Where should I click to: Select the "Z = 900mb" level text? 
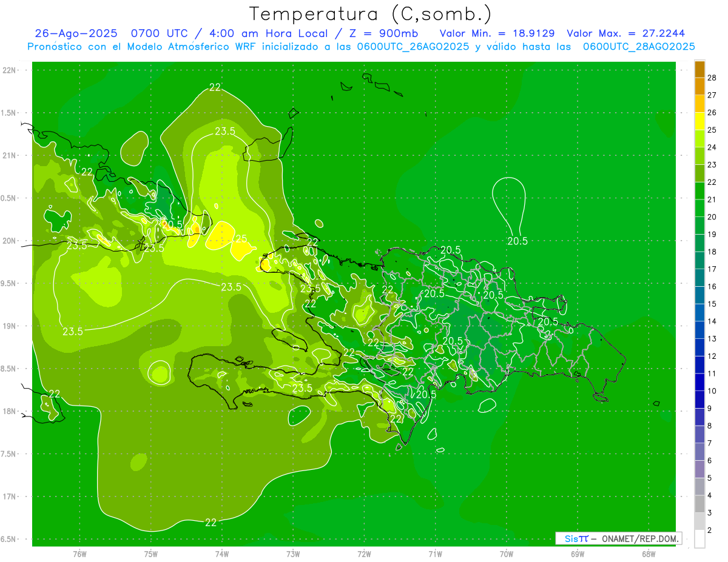coord(384,33)
